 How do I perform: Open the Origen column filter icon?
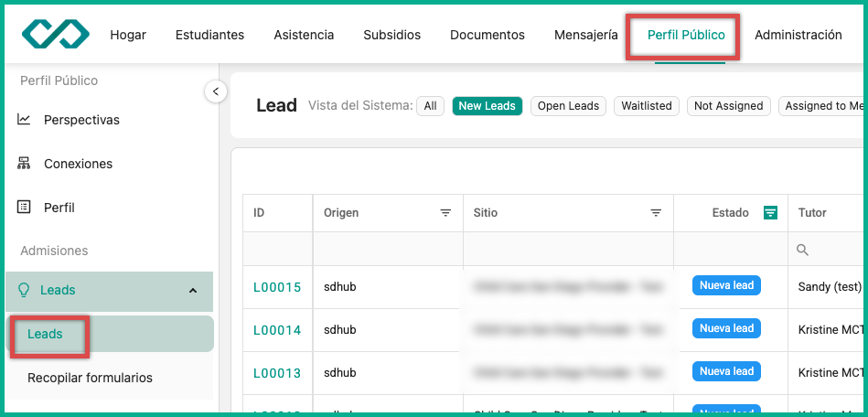pyautogui.click(x=445, y=213)
